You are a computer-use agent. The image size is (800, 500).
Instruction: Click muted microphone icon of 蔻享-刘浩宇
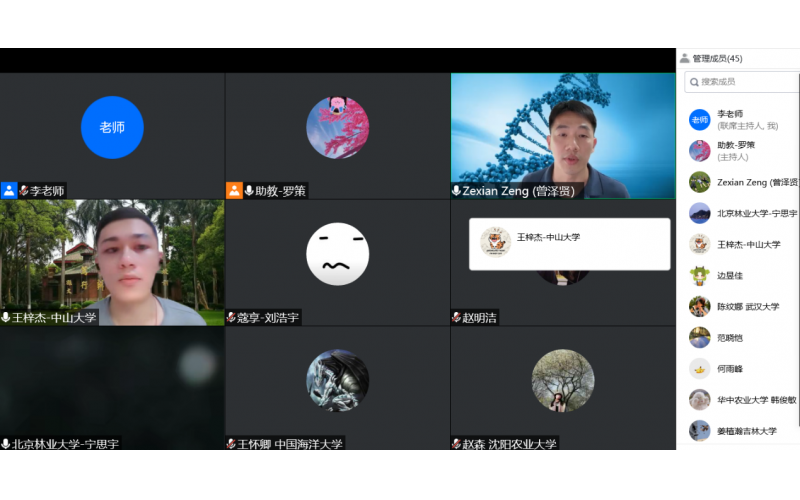pos(231,317)
